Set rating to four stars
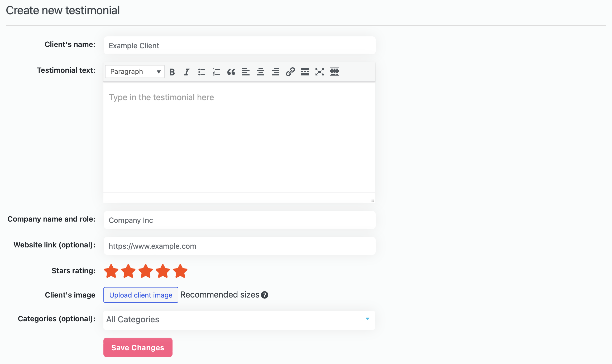 click(163, 271)
